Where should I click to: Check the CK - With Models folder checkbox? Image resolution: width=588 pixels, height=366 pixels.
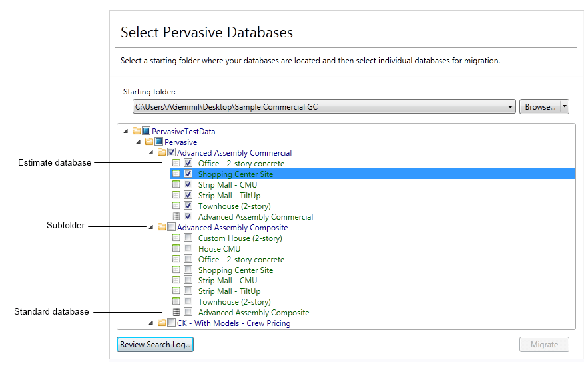click(x=171, y=323)
